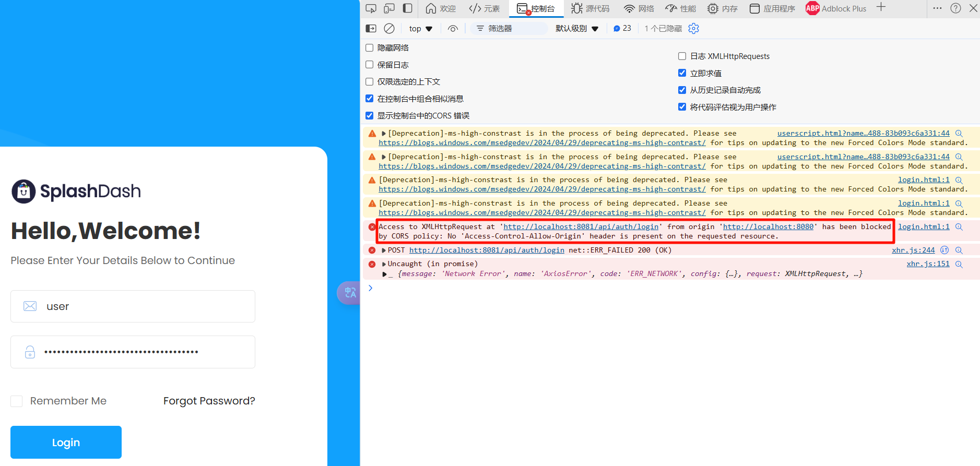Enable the 保留日志 checkbox
The width and height of the screenshot is (980, 466).
click(370, 65)
